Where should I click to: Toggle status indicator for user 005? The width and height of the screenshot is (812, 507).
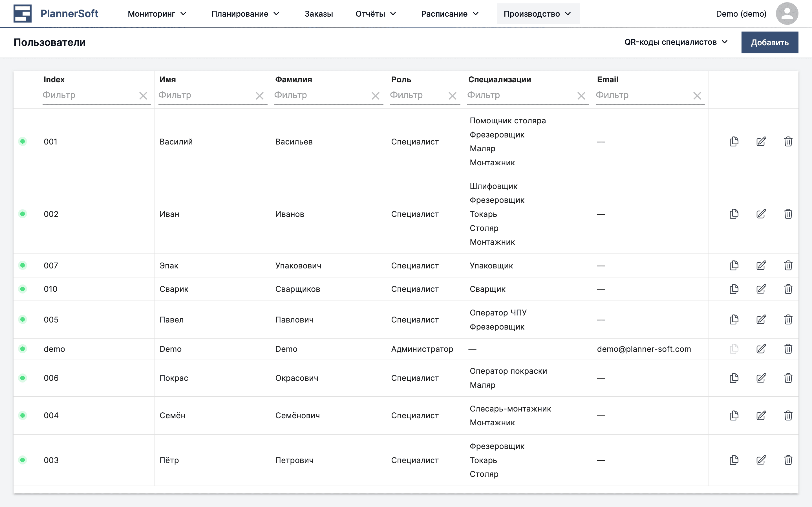[x=23, y=319]
